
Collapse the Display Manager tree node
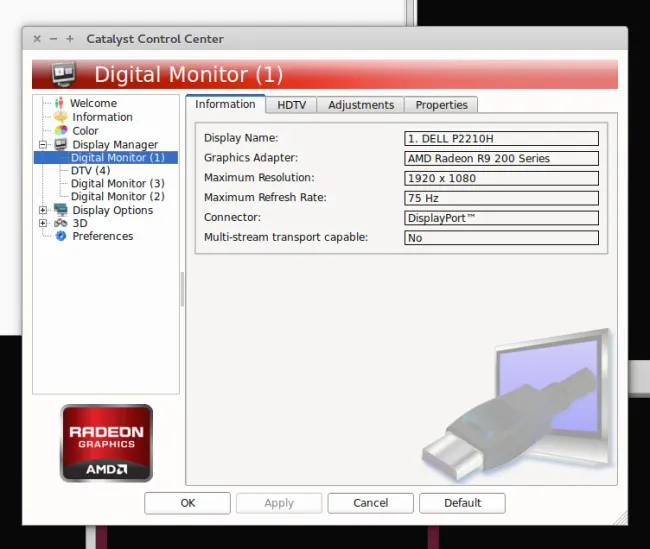coord(43,145)
